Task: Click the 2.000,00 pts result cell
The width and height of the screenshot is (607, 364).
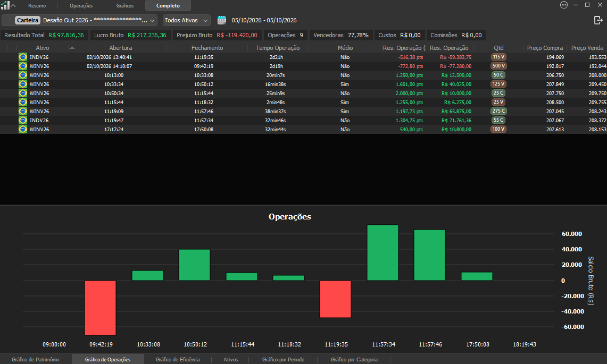Action: click(409, 93)
